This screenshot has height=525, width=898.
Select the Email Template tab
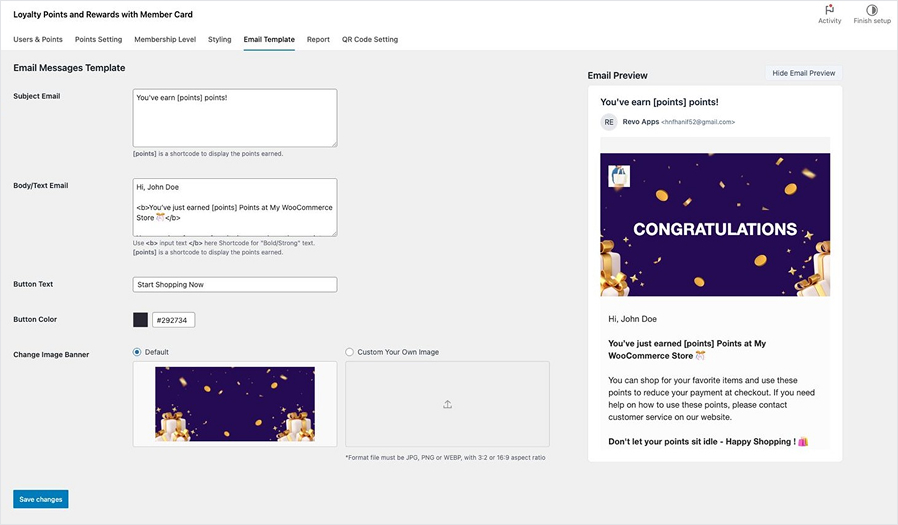(x=269, y=40)
